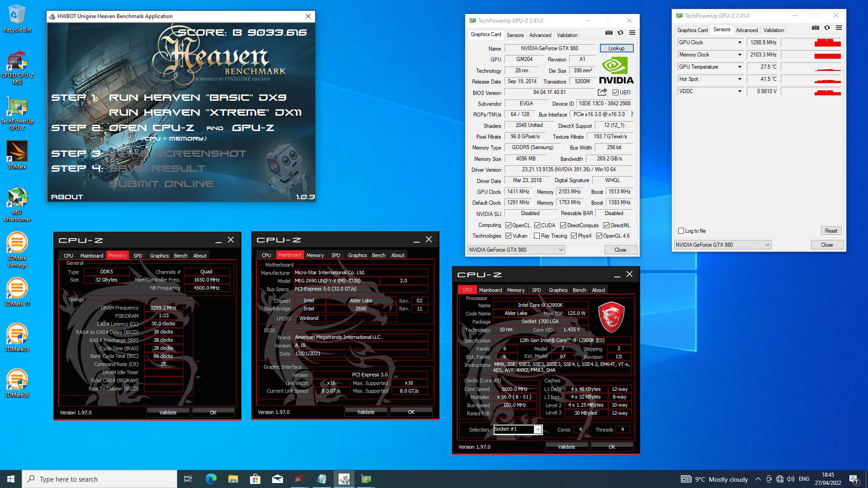The height and width of the screenshot is (488, 868).
Task: Open the Recycle Bin desktop icon
Action: [x=17, y=18]
